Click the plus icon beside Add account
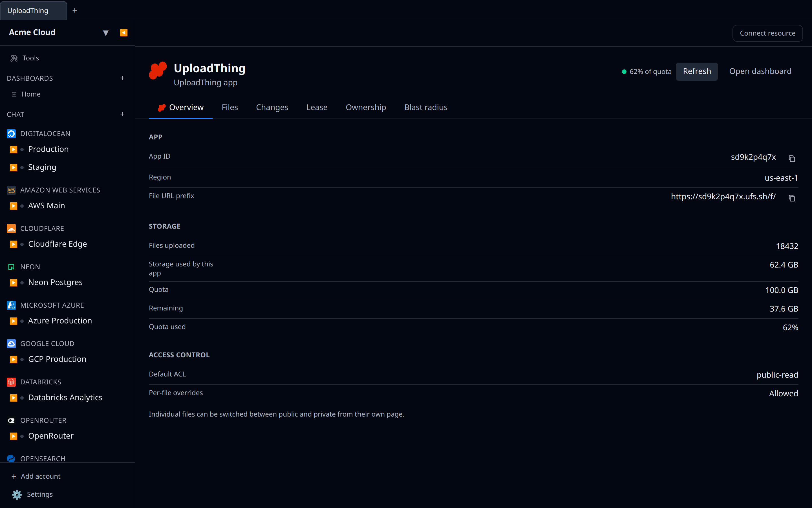Screen dimensions: 812x508 tap(14, 476)
